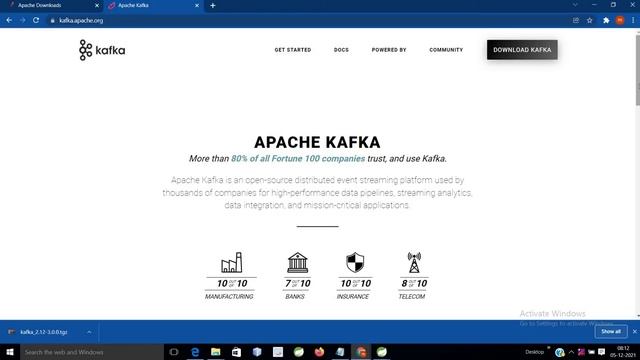Open the POWERED BY page
Image resolution: width=640 pixels, height=360 pixels.
389,50
